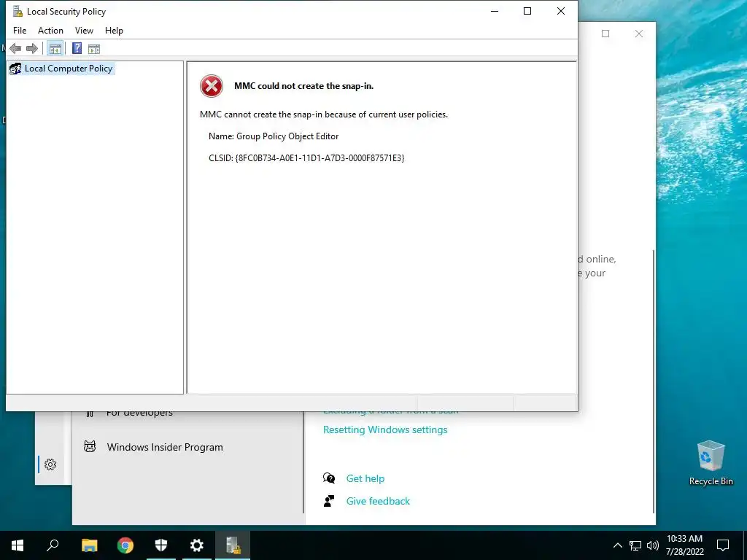Image resolution: width=747 pixels, height=560 pixels.
Task: Click the Give feedback link
Action: point(378,501)
